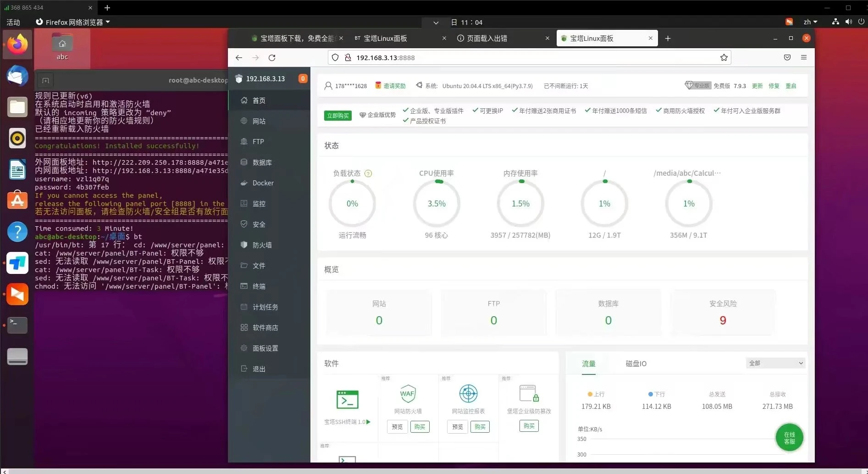Click the 网站监控报表 icon
The height and width of the screenshot is (474, 868).
coord(468,394)
